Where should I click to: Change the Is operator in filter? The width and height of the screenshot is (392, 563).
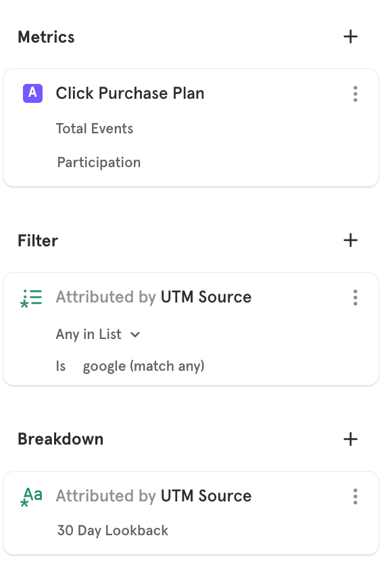point(61,366)
